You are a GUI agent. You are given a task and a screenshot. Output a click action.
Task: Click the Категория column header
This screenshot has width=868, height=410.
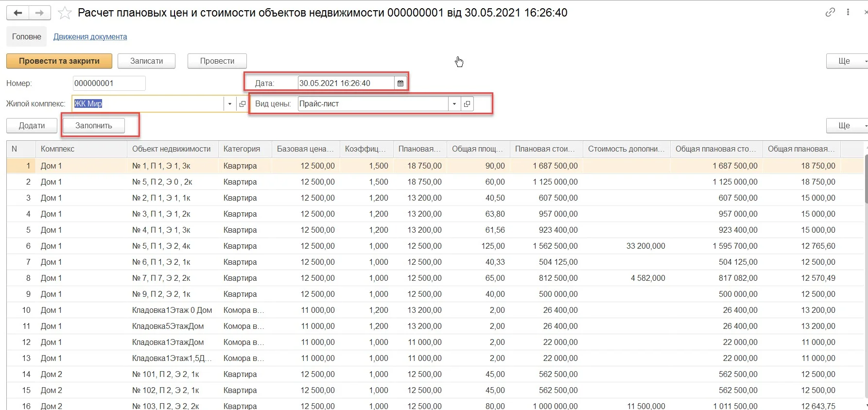click(245, 149)
